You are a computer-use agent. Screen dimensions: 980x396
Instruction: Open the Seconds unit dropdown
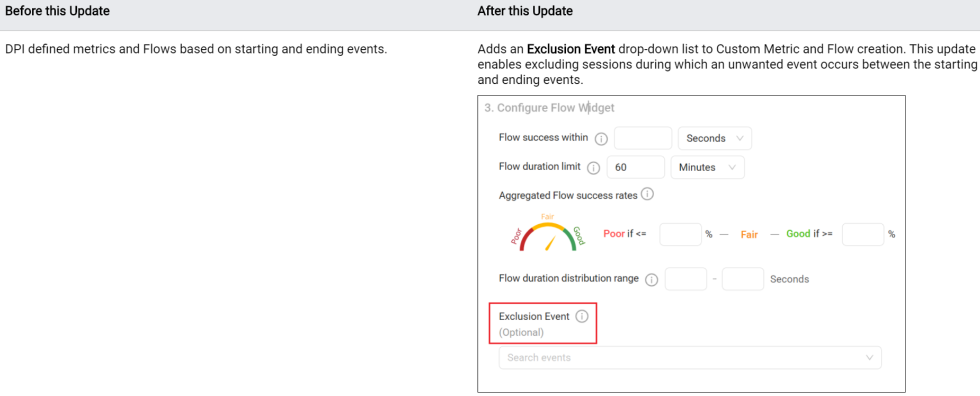715,138
